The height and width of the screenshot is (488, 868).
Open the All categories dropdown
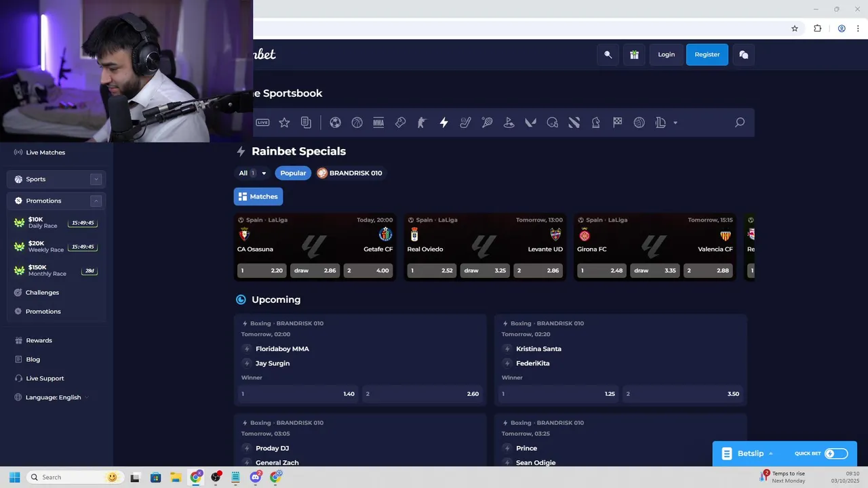(x=252, y=173)
